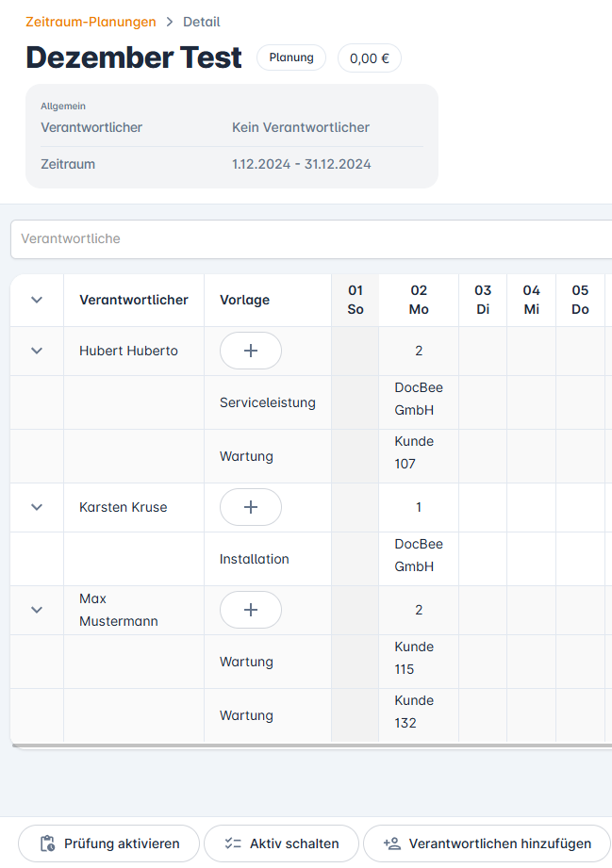Click the 02 Mo column header
Screen dimensions: 612x868
pyautogui.click(x=418, y=299)
